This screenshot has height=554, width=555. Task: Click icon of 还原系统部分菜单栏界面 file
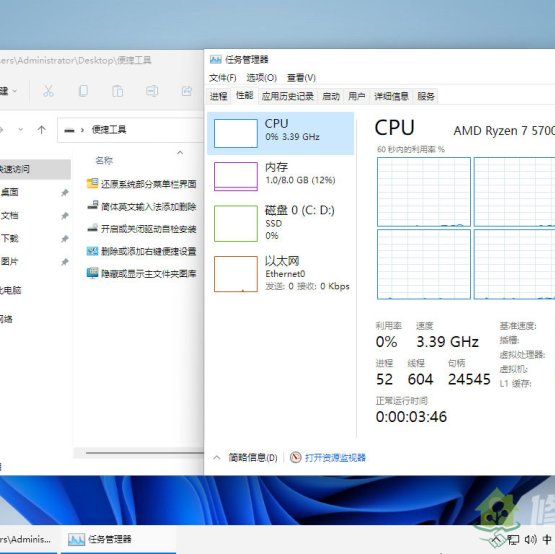pos(92,183)
